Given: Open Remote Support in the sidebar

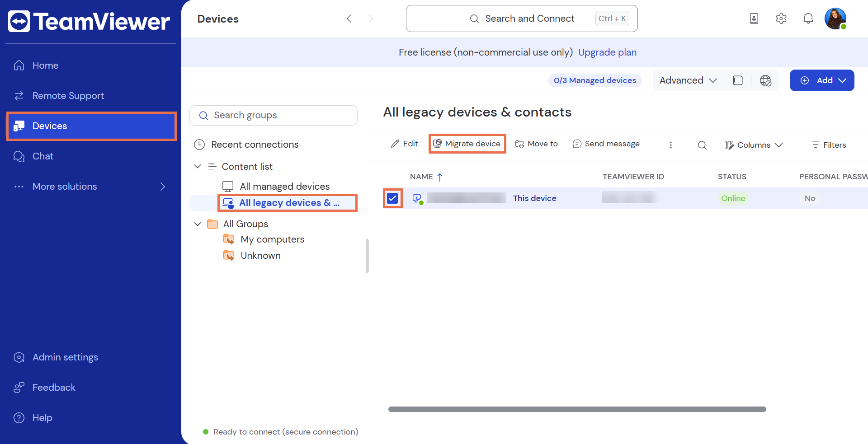Looking at the screenshot, I should tap(90, 96).
